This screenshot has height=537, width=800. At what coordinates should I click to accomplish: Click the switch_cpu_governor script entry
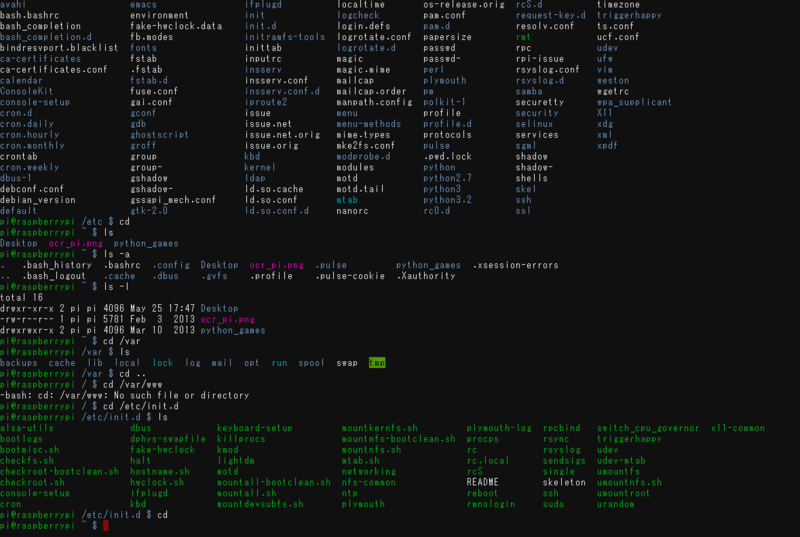pyautogui.click(x=648, y=428)
